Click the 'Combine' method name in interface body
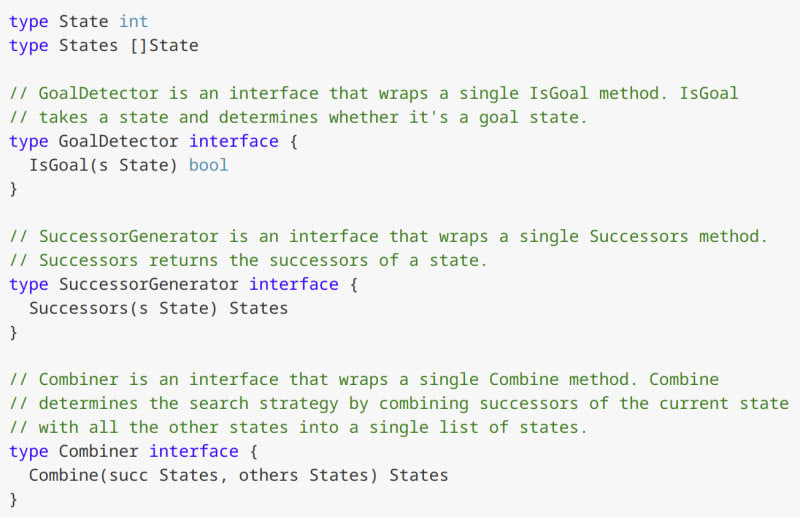 [x=63, y=475]
